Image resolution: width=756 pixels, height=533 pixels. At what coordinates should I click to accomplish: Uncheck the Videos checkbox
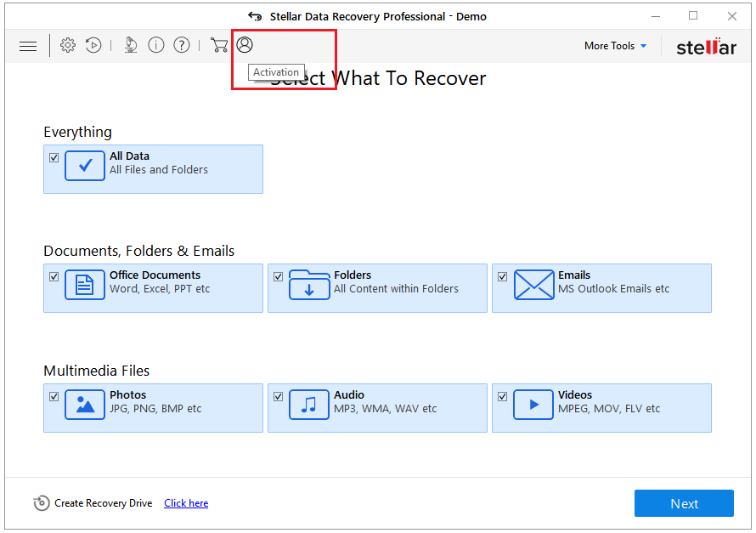pos(502,396)
